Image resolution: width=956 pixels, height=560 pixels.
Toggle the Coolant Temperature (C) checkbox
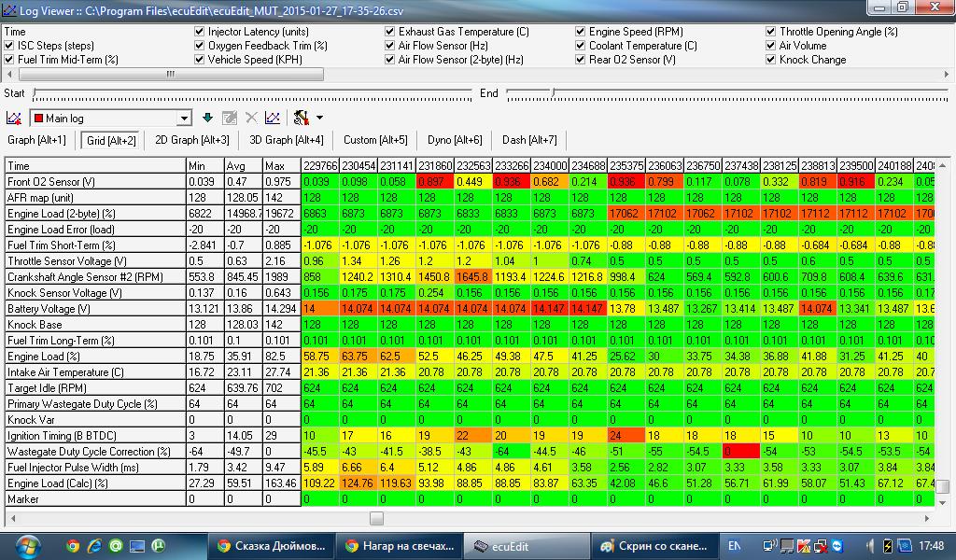tap(581, 45)
